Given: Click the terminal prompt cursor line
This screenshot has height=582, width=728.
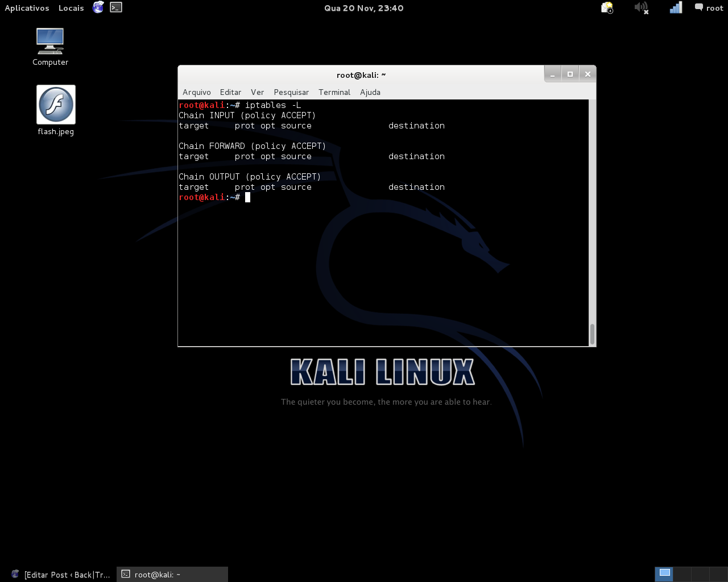Looking at the screenshot, I should point(214,197).
